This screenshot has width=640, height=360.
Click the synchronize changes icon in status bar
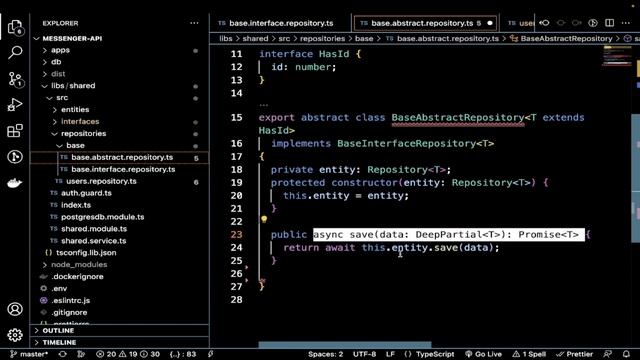(x=62, y=354)
